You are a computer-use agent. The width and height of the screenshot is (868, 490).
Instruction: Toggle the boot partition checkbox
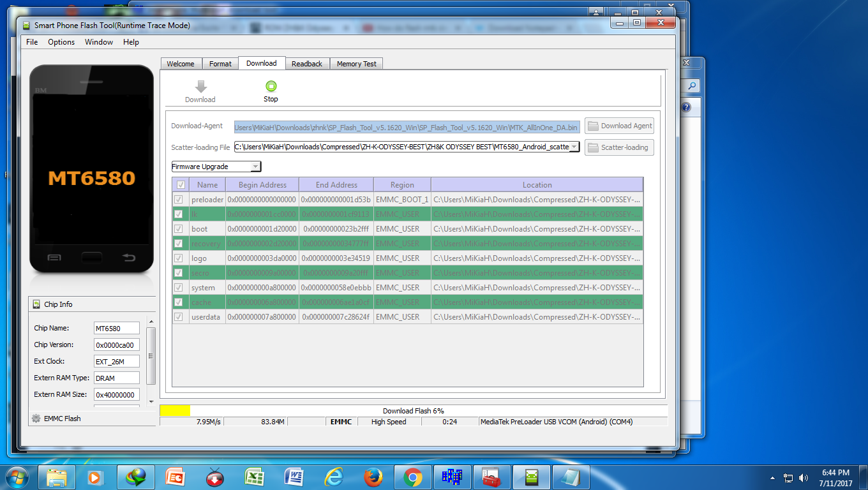179,229
